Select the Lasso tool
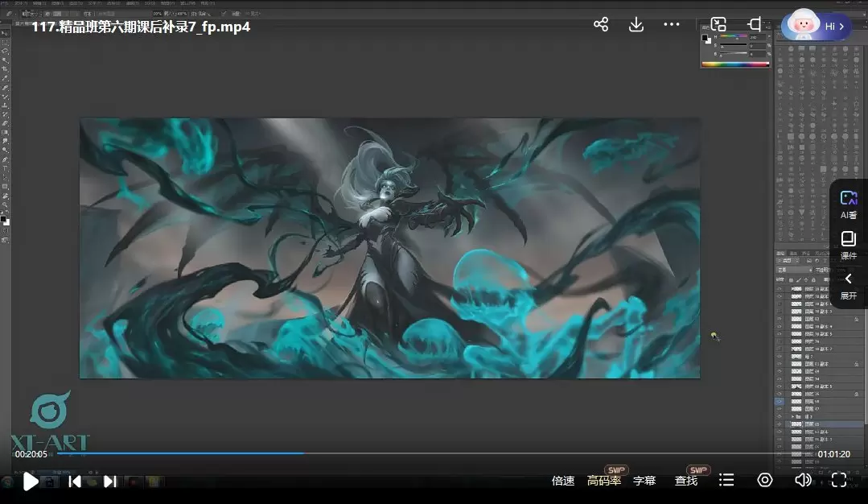This screenshot has height=504, width=868. [x=5, y=51]
